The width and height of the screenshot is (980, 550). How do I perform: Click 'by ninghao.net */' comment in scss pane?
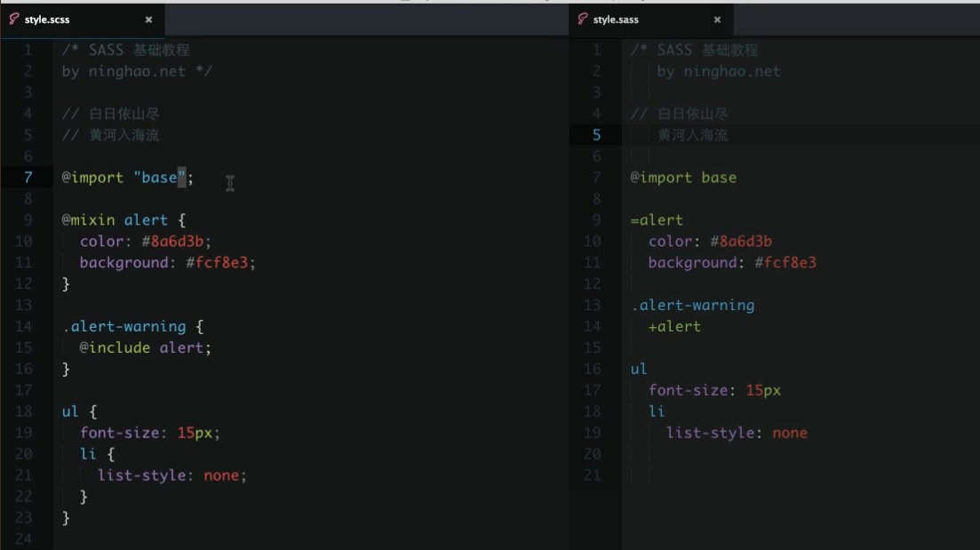137,71
